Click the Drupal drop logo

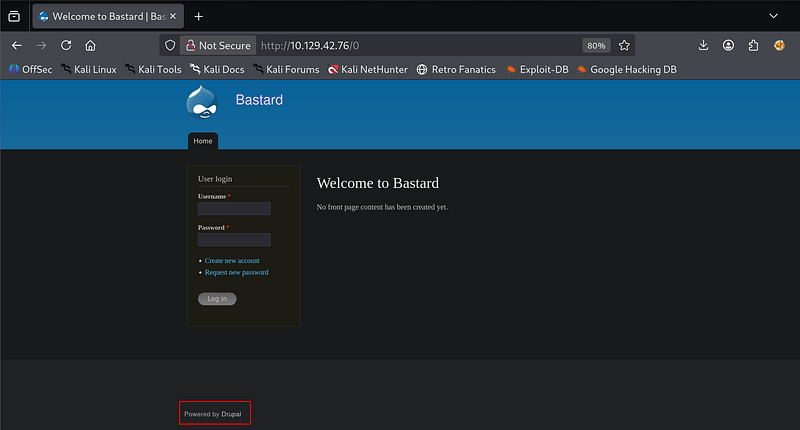tap(202, 102)
